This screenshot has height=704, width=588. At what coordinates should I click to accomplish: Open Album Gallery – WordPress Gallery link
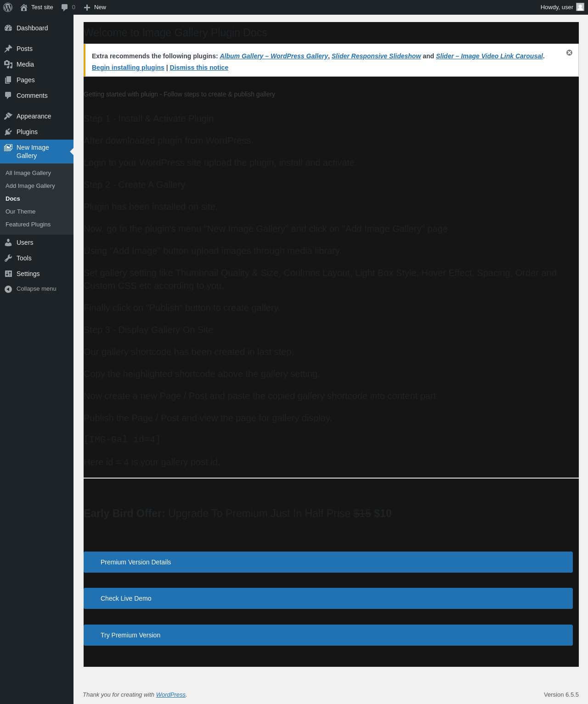[274, 56]
